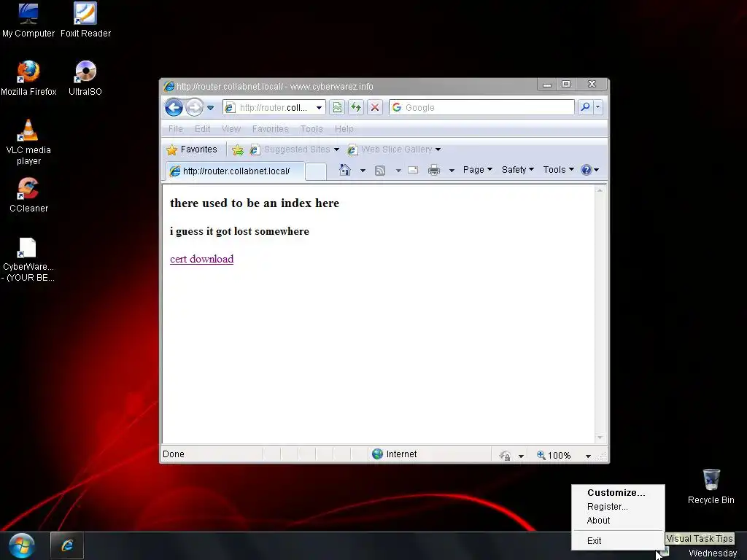Click the IE icon in the window title bar
Image resolution: width=747 pixels, height=560 pixels.
coord(169,86)
